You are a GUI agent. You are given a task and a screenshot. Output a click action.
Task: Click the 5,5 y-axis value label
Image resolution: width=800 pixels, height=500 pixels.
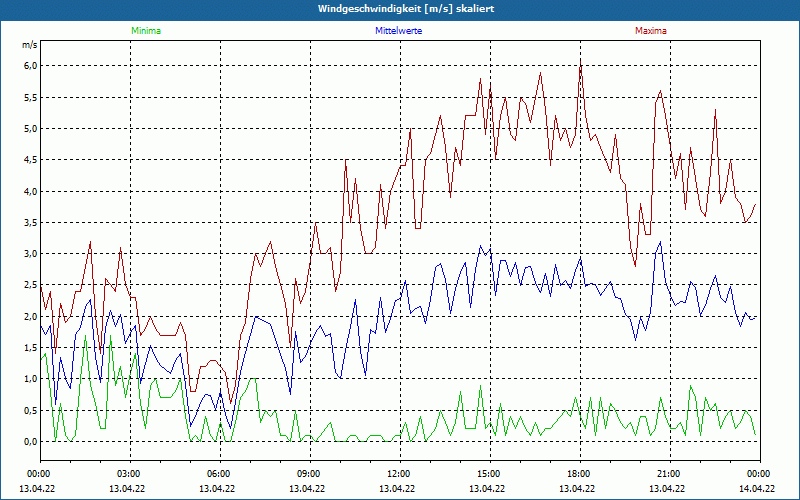(29, 97)
